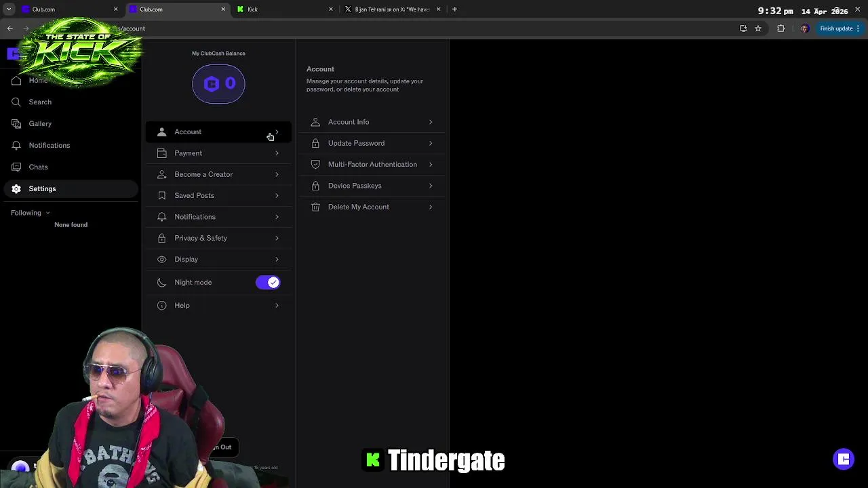Click the 'My ClubCash Balance' label
868x488 pixels.
tap(218, 53)
